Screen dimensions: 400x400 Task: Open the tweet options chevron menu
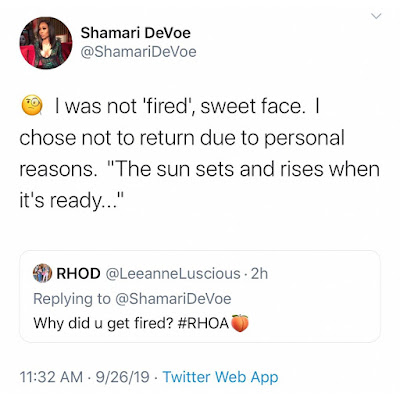tap(376, 16)
